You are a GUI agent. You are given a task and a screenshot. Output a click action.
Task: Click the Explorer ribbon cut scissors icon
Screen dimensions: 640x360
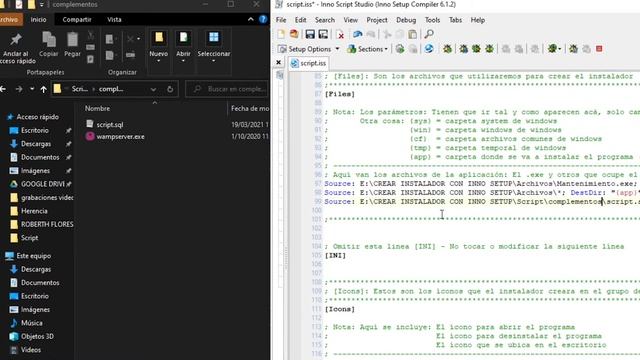pyautogui.click(x=91, y=35)
